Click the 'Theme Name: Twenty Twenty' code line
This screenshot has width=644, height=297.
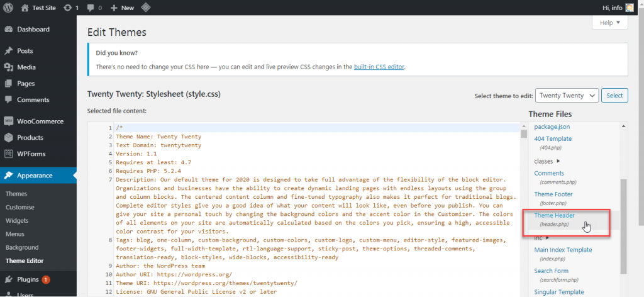tap(158, 137)
